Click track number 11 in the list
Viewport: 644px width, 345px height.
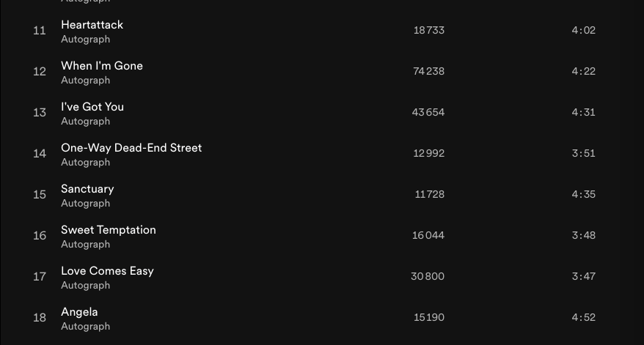(40, 31)
